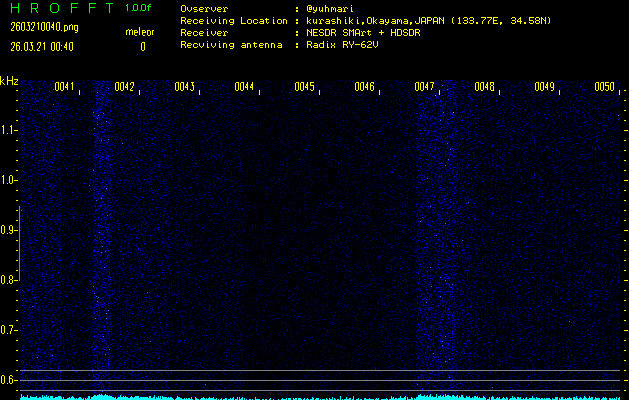Viewport: 629px width, 400px height.
Task: Click the kurashiki,Okayama,JAPAN location text
Action: click(428, 21)
